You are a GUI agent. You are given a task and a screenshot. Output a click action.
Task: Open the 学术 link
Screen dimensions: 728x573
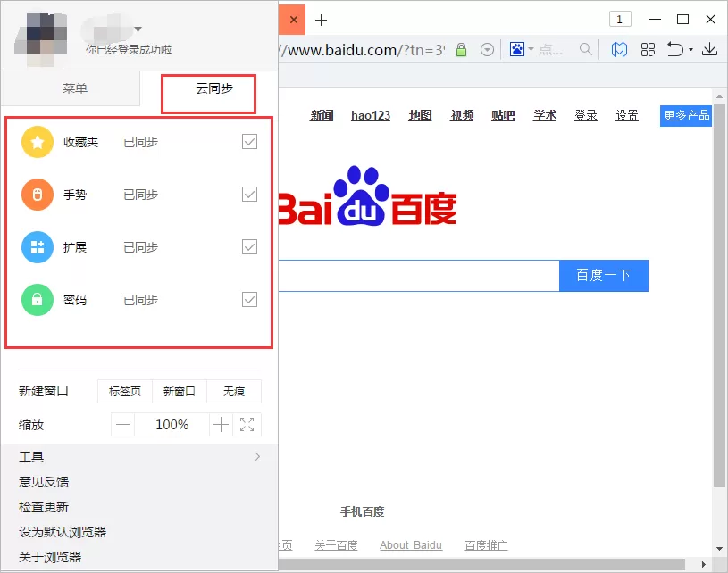(x=545, y=115)
